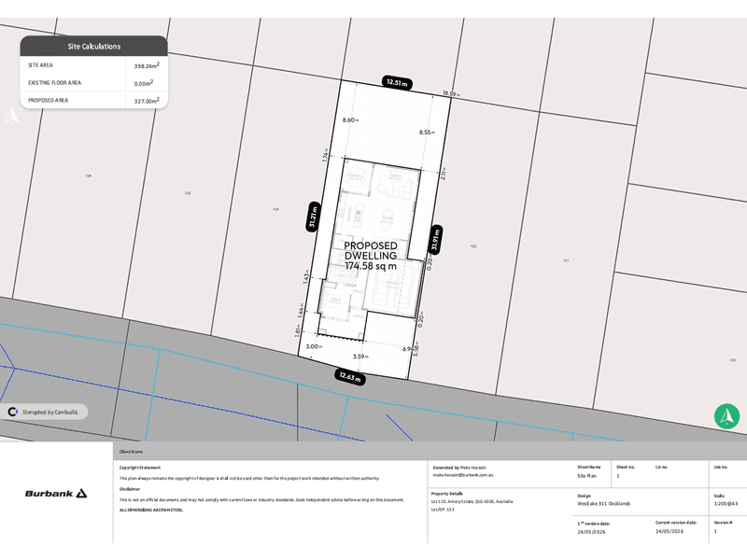Click the green north compass icon
747x560 pixels.
[x=726, y=416]
